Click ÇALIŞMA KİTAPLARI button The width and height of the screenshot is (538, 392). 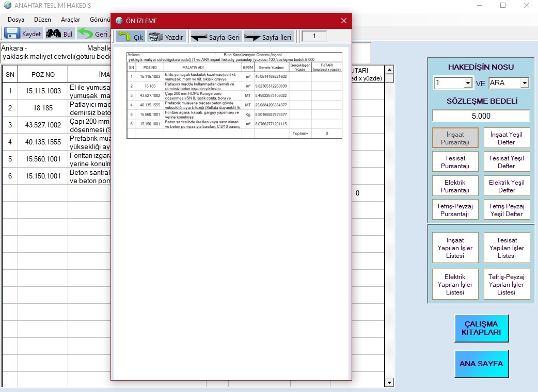click(481, 328)
